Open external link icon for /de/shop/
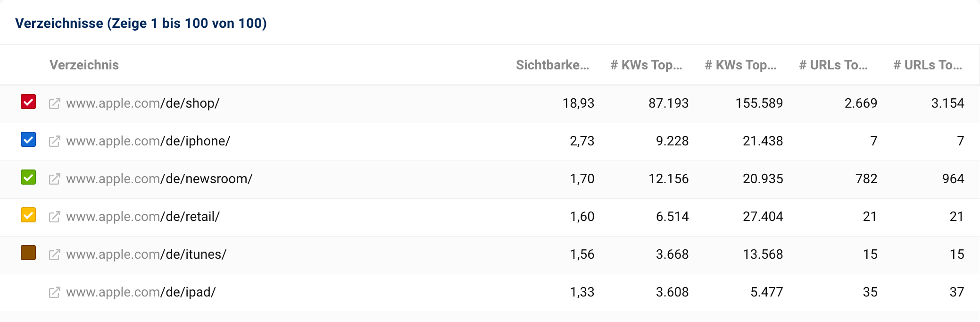The height and width of the screenshot is (322, 980). (55, 103)
